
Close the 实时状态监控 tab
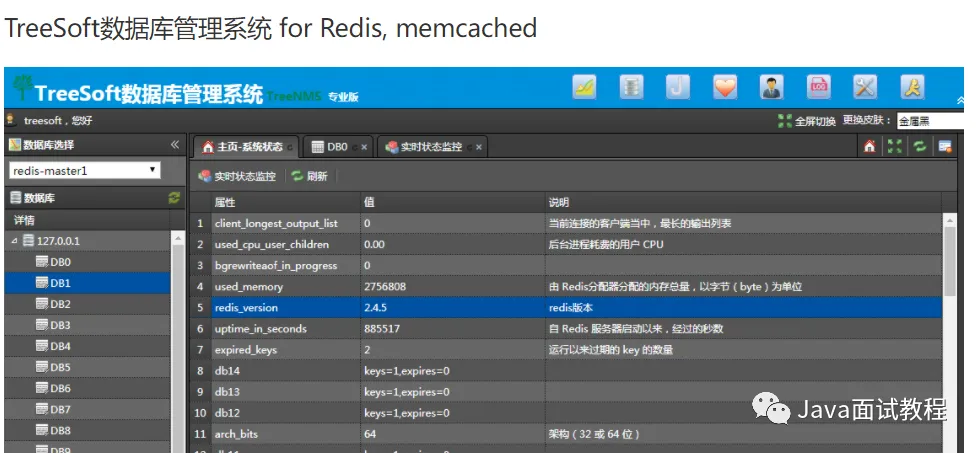pyautogui.click(x=479, y=147)
